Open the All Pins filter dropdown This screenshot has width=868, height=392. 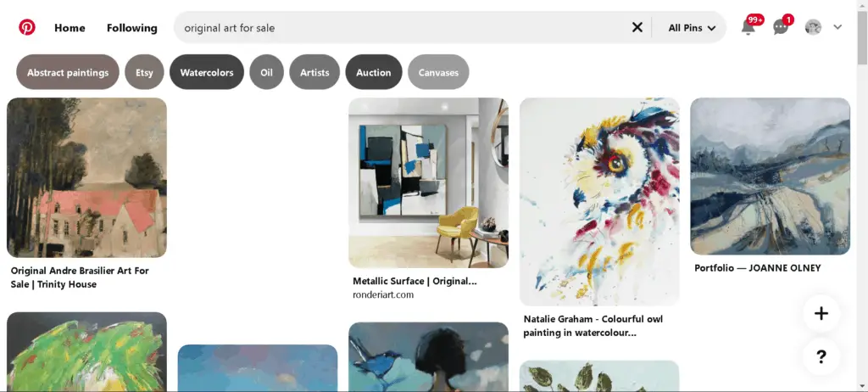click(x=692, y=28)
